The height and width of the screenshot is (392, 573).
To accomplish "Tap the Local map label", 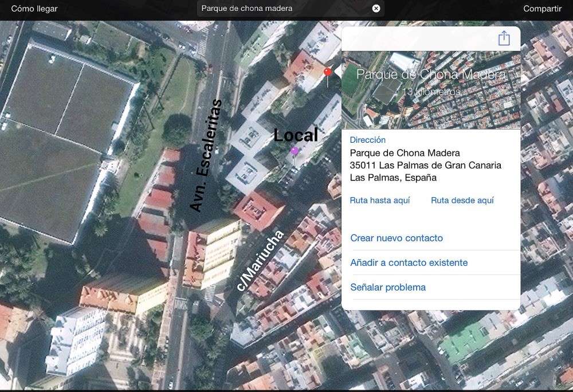I will pos(296,135).
